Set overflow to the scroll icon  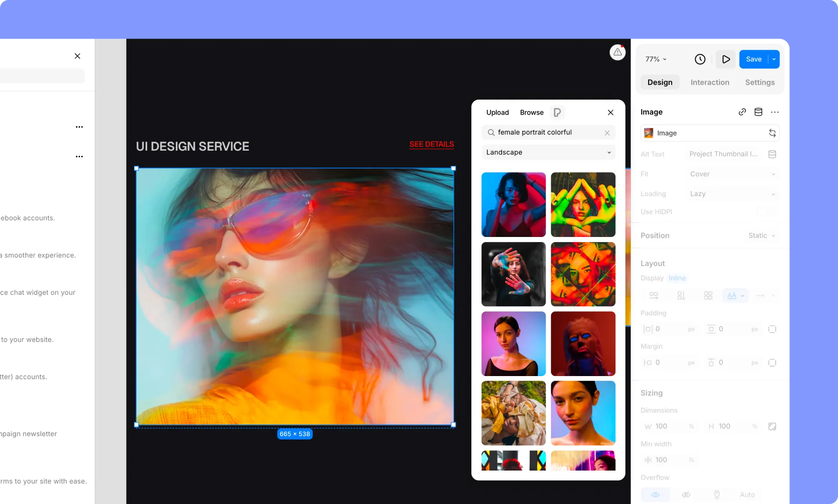(x=717, y=495)
